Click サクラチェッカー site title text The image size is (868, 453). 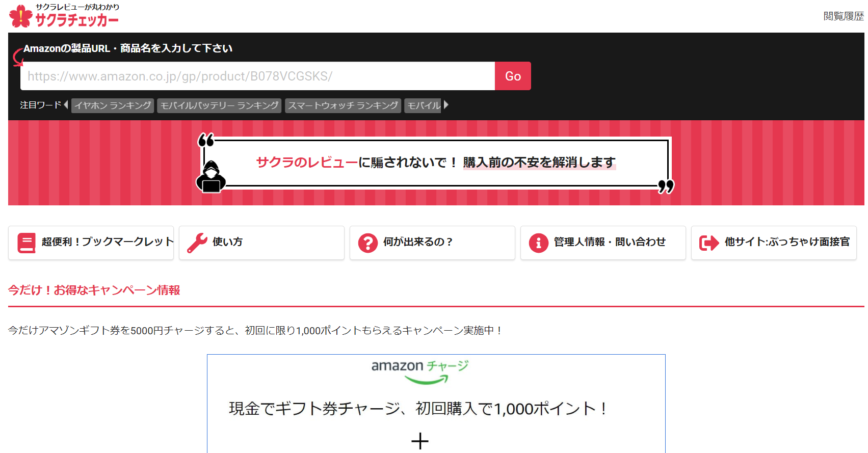click(x=76, y=20)
